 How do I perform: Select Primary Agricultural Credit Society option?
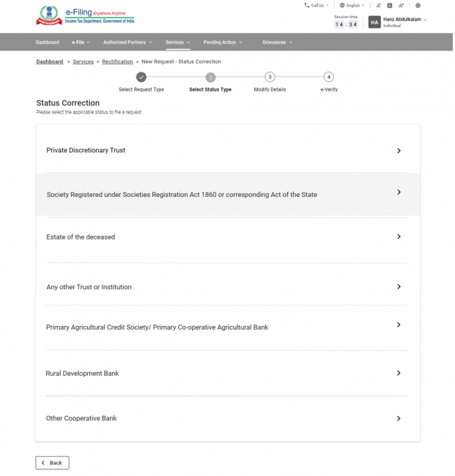(229, 329)
